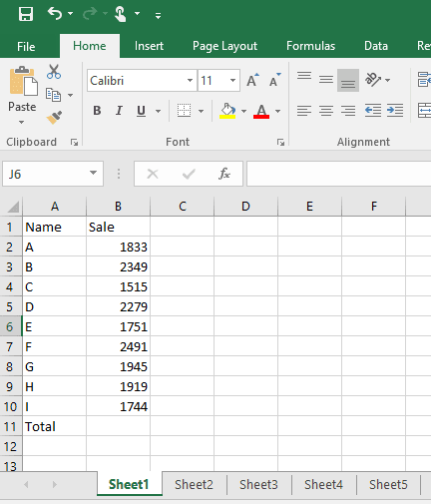
Task: Open Clipboard pane dialog launcher
Action: [x=74, y=143]
